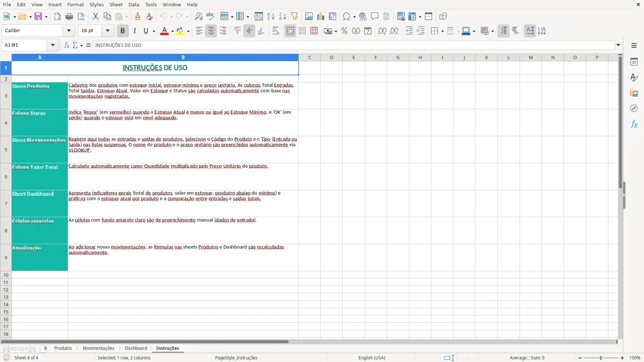Open the Font Color palette arrow
The image size is (644, 362).
[172, 31]
